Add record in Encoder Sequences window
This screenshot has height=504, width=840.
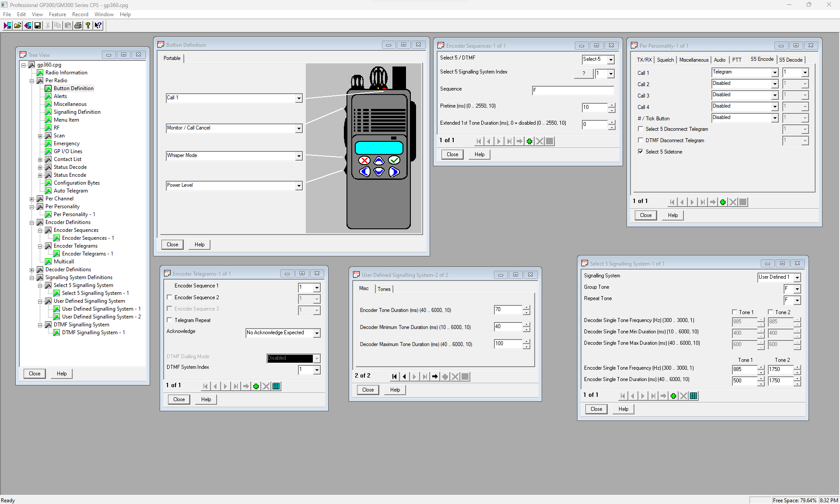(529, 141)
